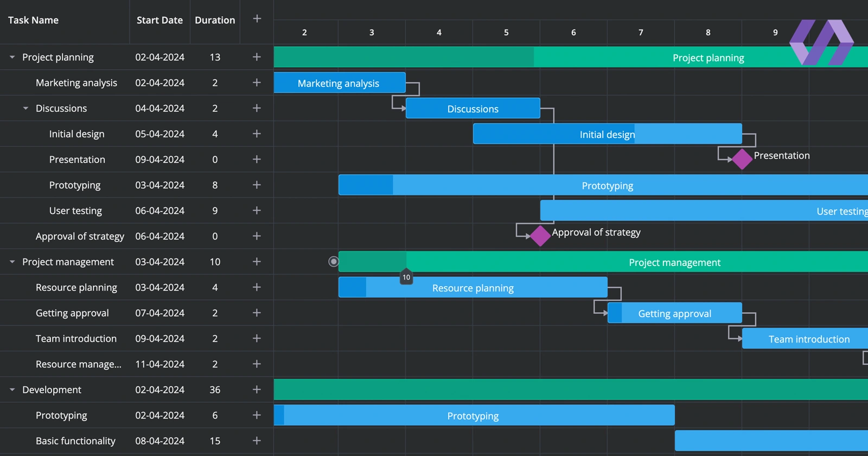Click the Approval of strategy milestone diamond
This screenshot has width=868, height=456.
click(540, 236)
